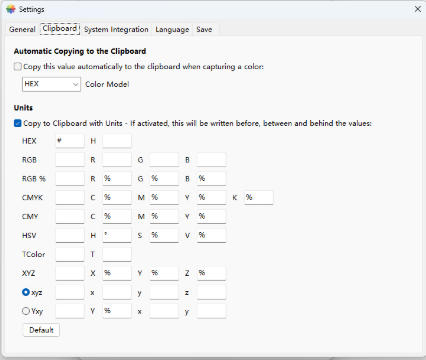
Task: Click the Settings app icon in title bar
Action: [x=11, y=9]
